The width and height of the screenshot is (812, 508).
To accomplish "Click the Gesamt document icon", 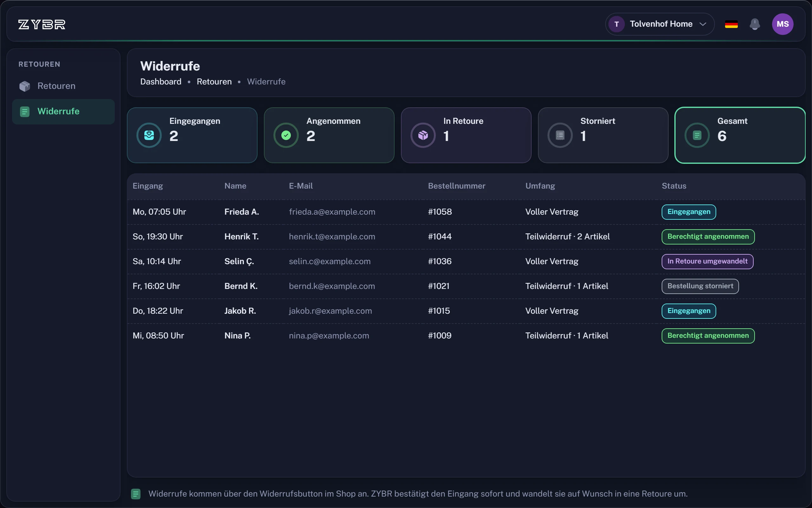I will coord(697,135).
